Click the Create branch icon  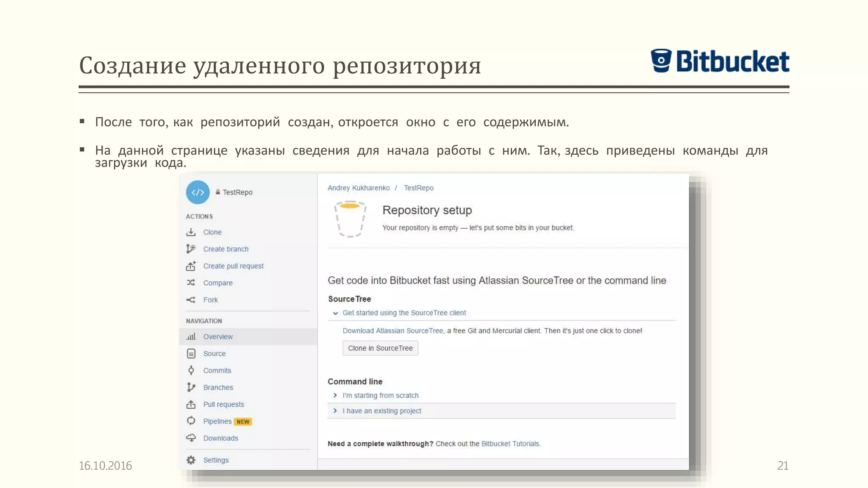(191, 249)
